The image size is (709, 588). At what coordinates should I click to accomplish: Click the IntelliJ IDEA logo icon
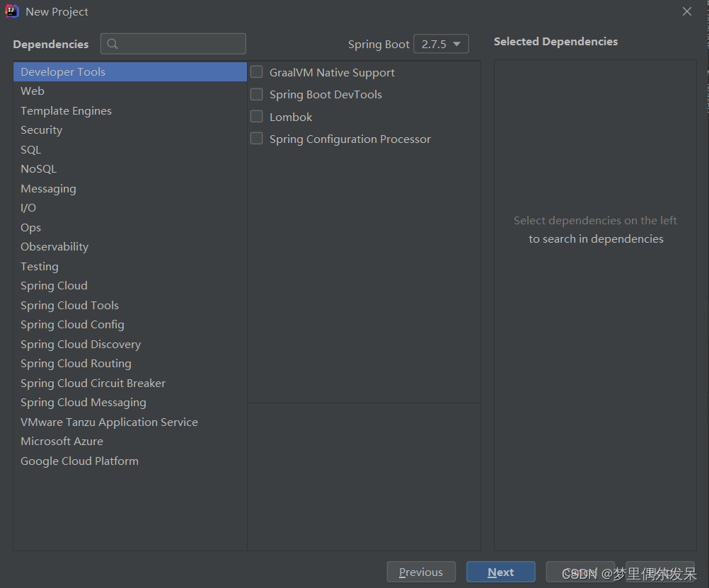(x=12, y=11)
